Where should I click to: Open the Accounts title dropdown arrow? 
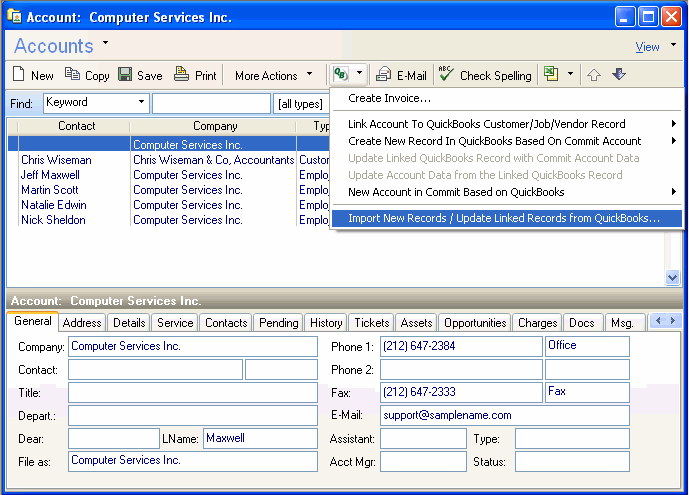105,44
